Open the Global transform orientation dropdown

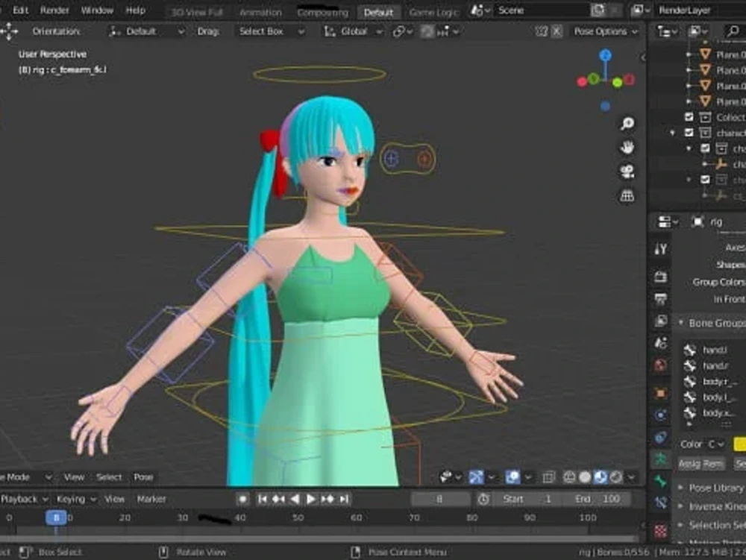coord(353,31)
